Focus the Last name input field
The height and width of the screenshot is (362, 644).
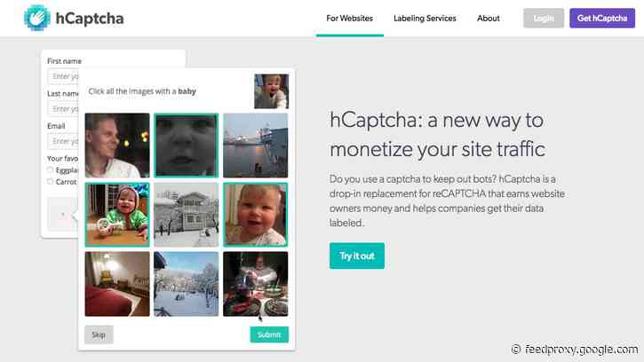(x=64, y=109)
